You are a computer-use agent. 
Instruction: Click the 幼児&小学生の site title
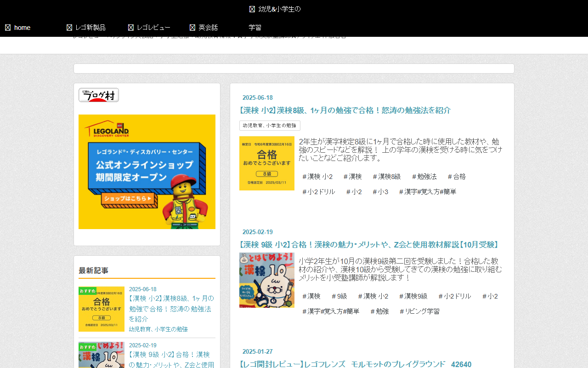click(280, 9)
